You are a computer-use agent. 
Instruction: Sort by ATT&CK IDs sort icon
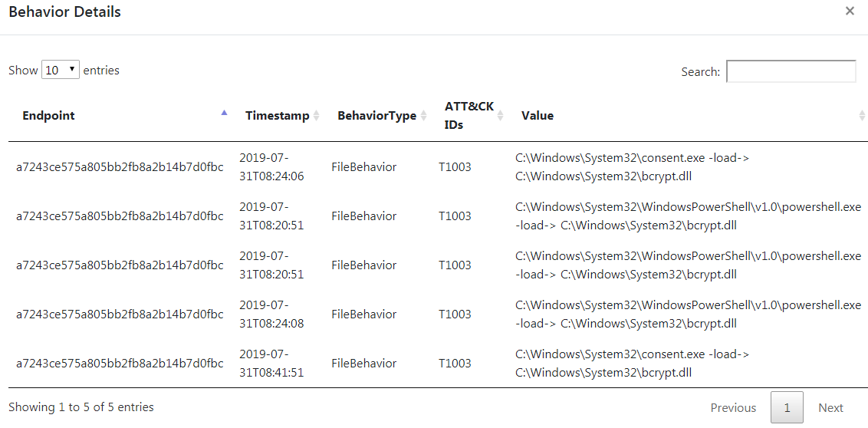[501, 116]
